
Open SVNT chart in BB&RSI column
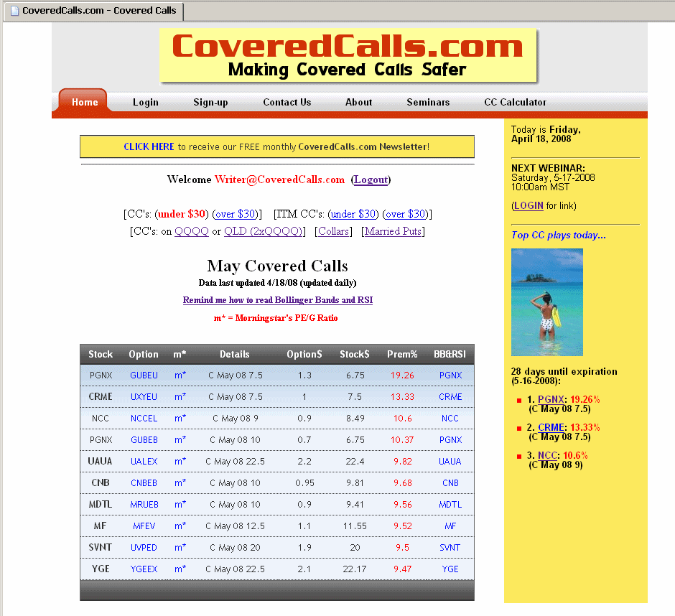[450, 548]
